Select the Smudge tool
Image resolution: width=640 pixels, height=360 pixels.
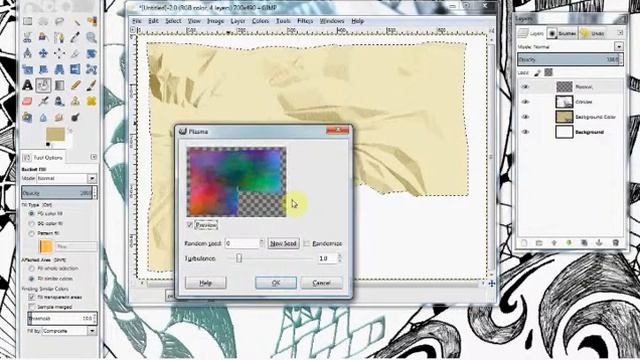(59, 118)
